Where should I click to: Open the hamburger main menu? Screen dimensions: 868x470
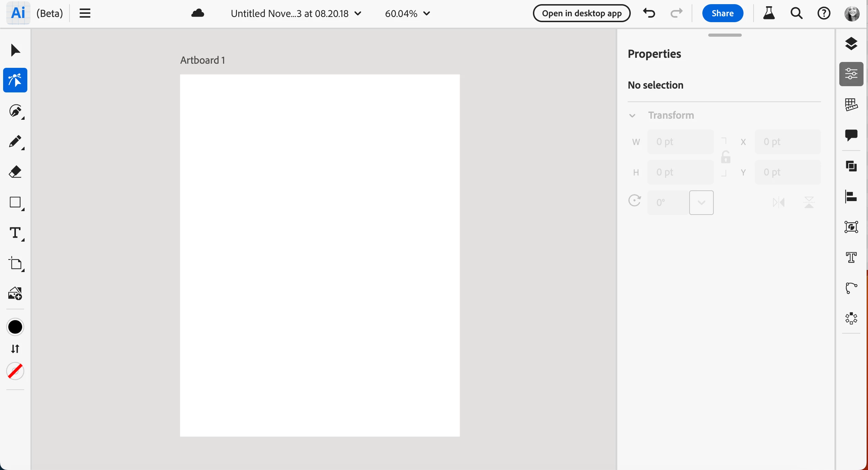click(85, 13)
